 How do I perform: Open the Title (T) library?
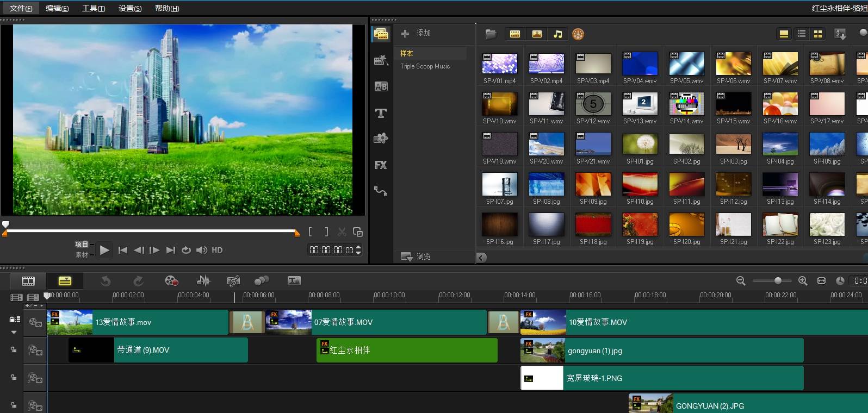tap(381, 113)
